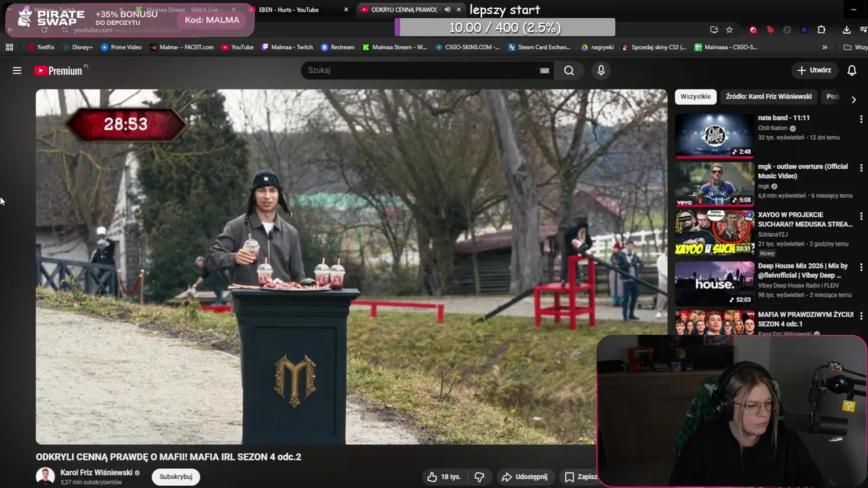Open the YouTube guide hamburger menu
The width and height of the screenshot is (868, 488).
coord(17,70)
